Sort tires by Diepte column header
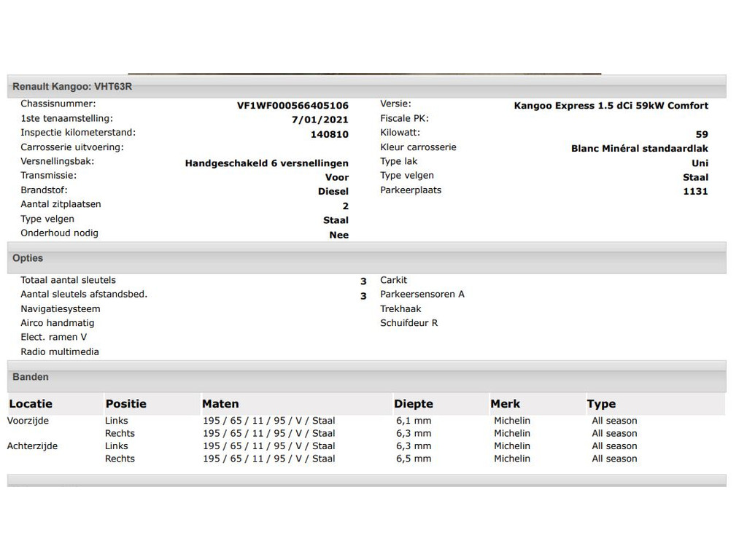 click(414, 404)
